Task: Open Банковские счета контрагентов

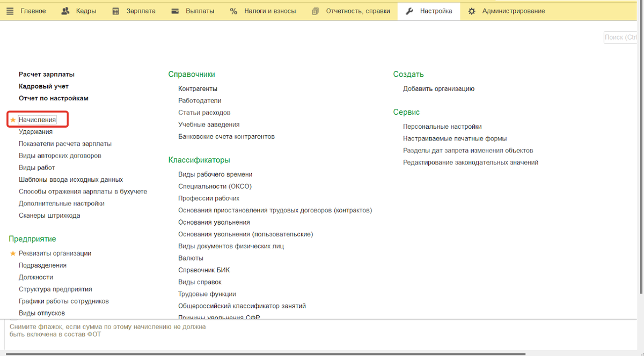Action: coord(226,137)
